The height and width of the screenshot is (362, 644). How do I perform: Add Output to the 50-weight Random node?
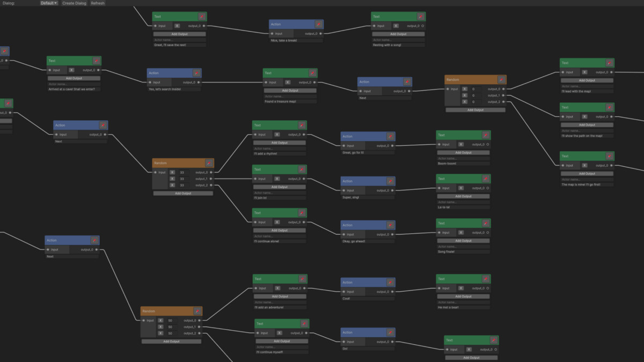point(172,341)
